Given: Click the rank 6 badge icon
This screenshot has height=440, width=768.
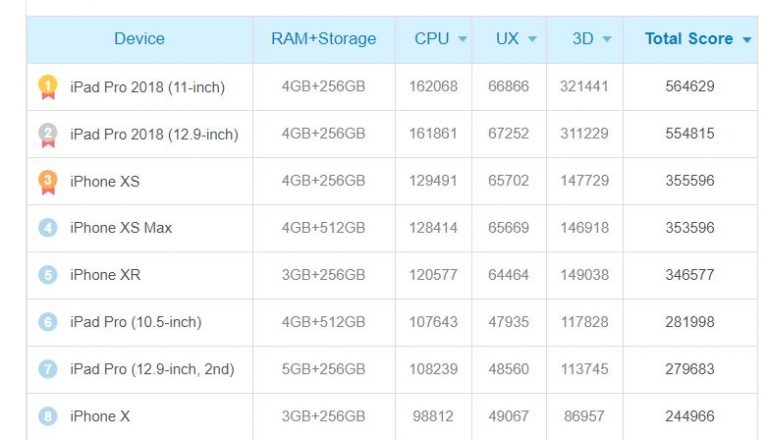Looking at the screenshot, I should click(x=48, y=322).
